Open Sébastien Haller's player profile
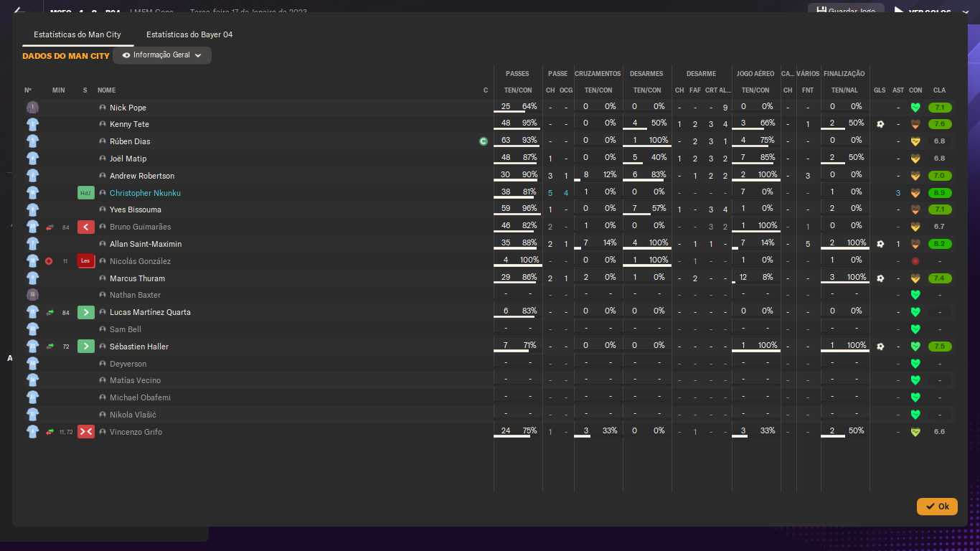This screenshot has height=551, width=980. pos(139,347)
